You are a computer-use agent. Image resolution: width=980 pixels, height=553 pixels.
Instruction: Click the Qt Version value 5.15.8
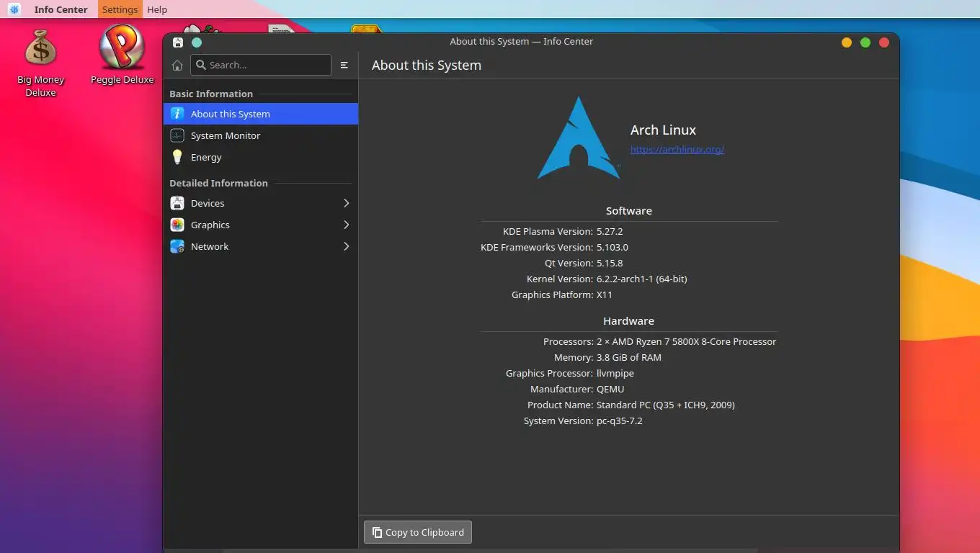click(x=610, y=264)
